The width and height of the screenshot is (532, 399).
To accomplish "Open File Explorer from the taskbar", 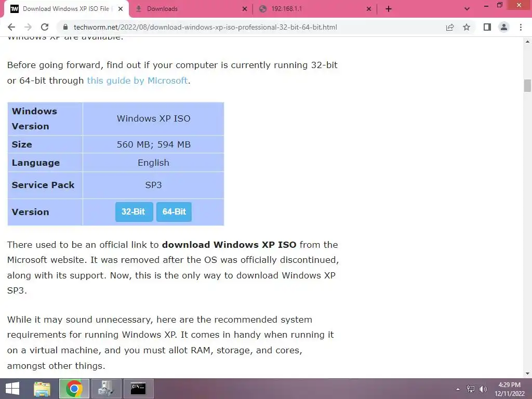I will coord(42,389).
